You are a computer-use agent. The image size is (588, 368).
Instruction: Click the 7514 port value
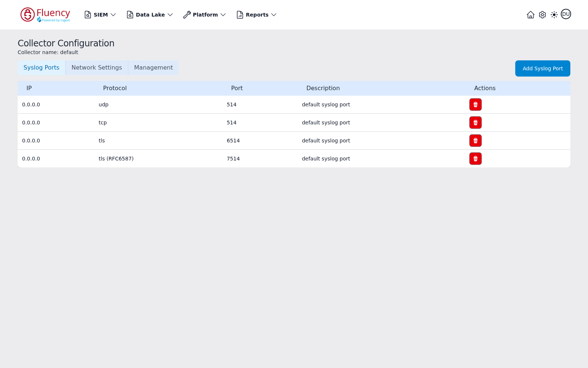(233, 159)
